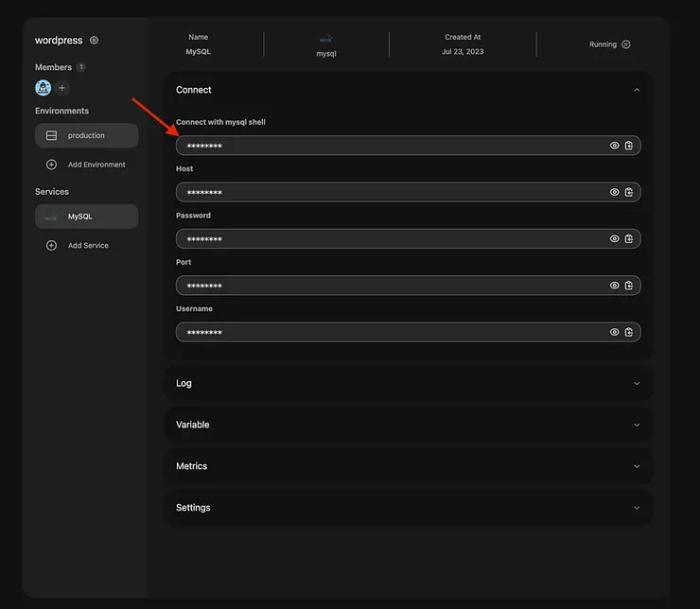Collapse the Connect section
The width and height of the screenshot is (700, 609).
click(x=637, y=90)
